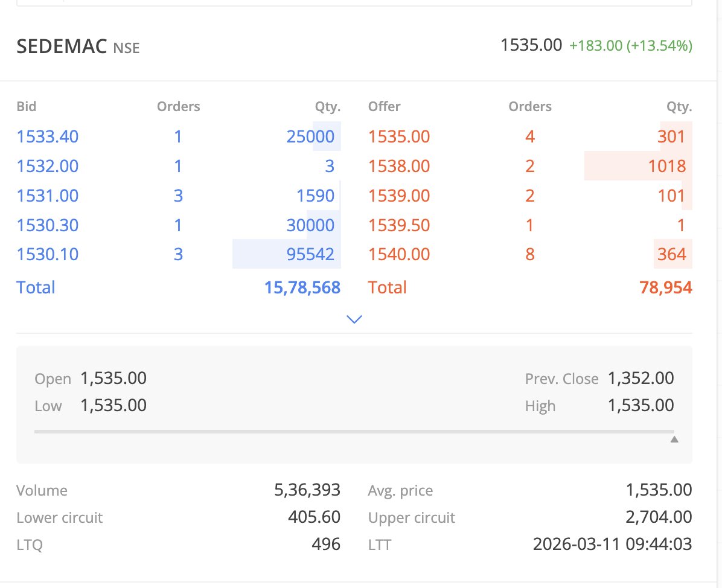Click the Upper circuit value 2,704.00
The height and width of the screenshot is (588, 722).
point(659,517)
